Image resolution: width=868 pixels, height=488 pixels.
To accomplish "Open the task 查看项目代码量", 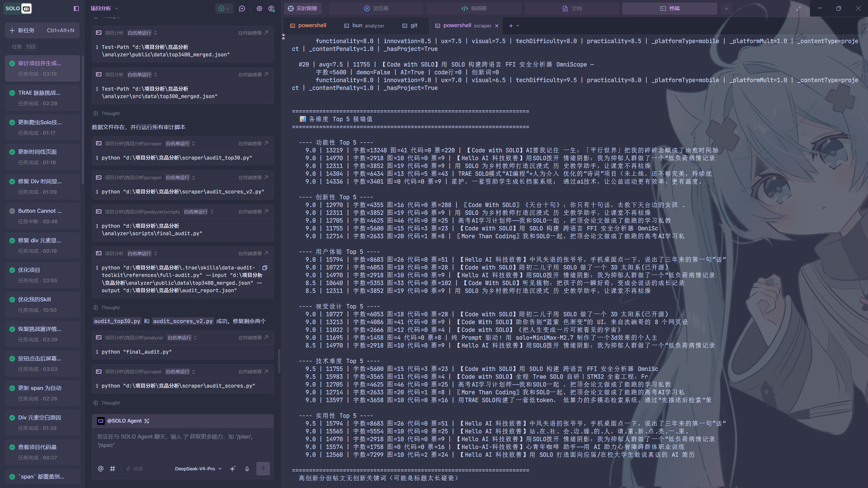I will [x=42, y=452].
